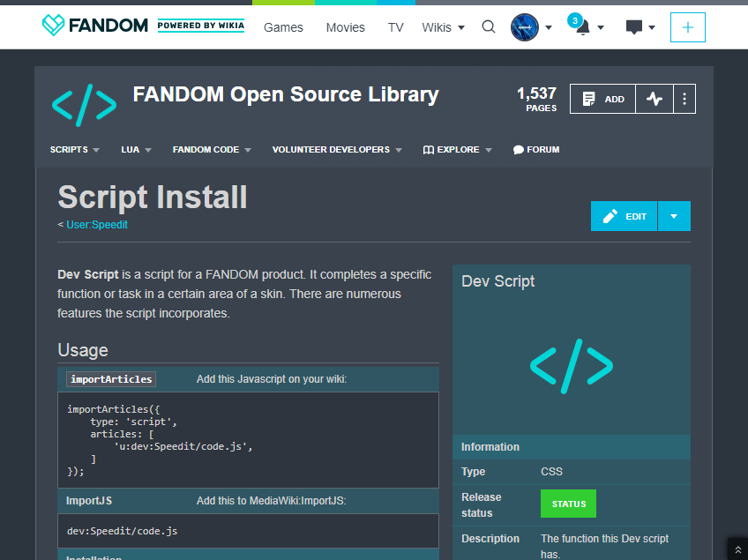
Task: Click the FANDOM heart logo
Action: pyautogui.click(x=53, y=26)
